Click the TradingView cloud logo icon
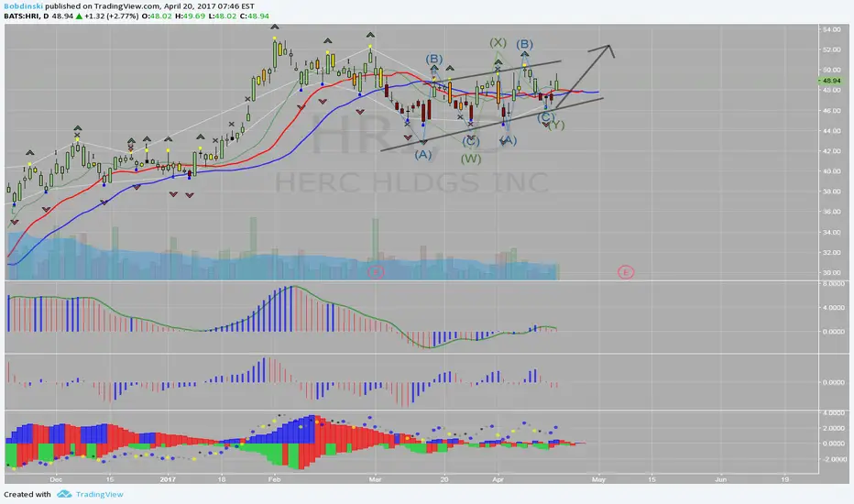Viewport: 854px width, 504px height. (x=64, y=494)
